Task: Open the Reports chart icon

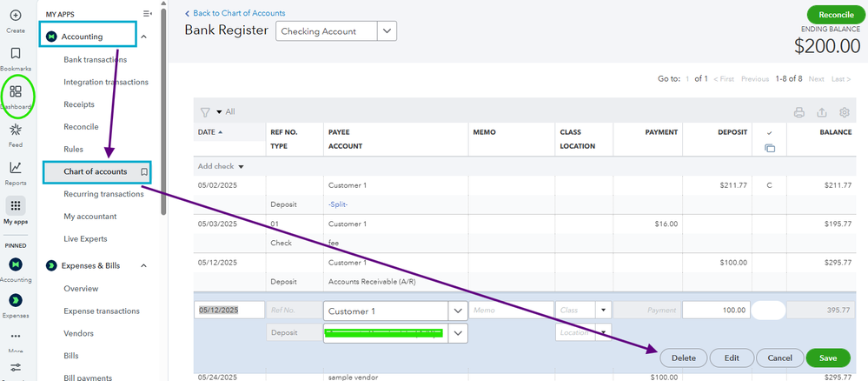Action: tap(16, 168)
